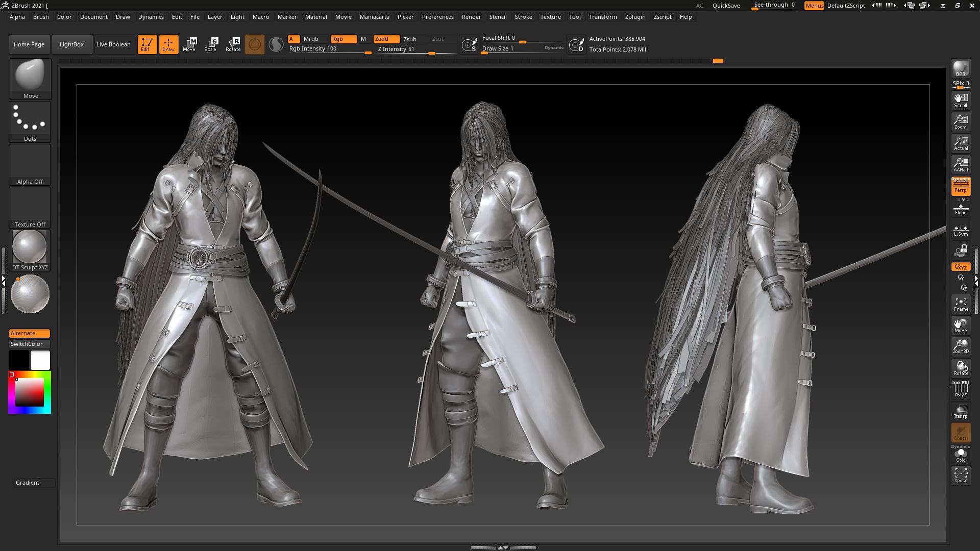This screenshot has height=551, width=980.
Task: Expand the left tray divider arrows
Action: [3, 281]
